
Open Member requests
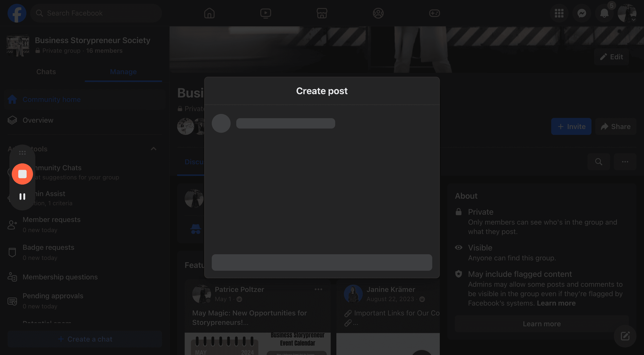85,225
